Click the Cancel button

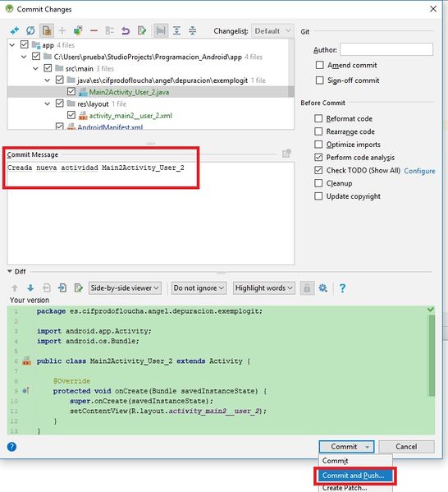pyautogui.click(x=406, y=447)
